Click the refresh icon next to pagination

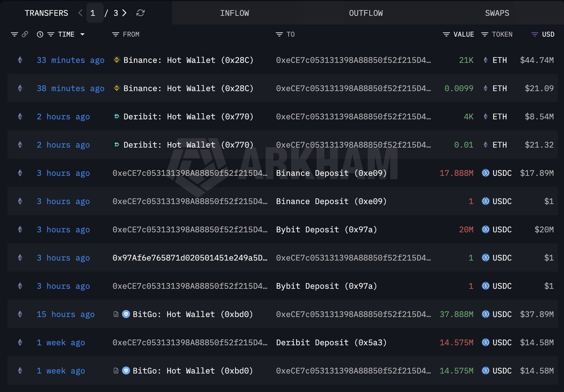[140, 13]
